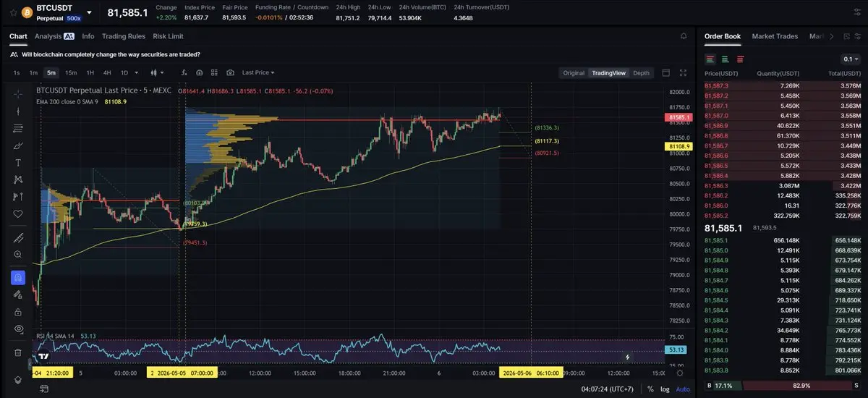Toggle the chart panel layout icon
Viewport: 868px width, 398px height.
[666, 72]
